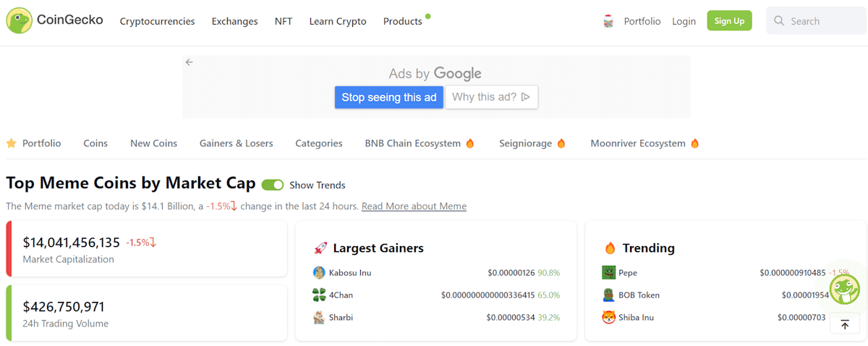Viewport: 868px width, 346px height.
Task: Click the fire icon next to Seigniorage
Action: (x=561, y=143)
